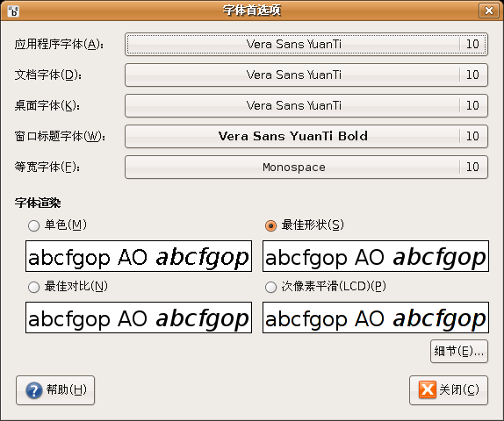Click the blue question mark help icon
The width and height of the screenshot is (504, 421).
tap(34, 390)
